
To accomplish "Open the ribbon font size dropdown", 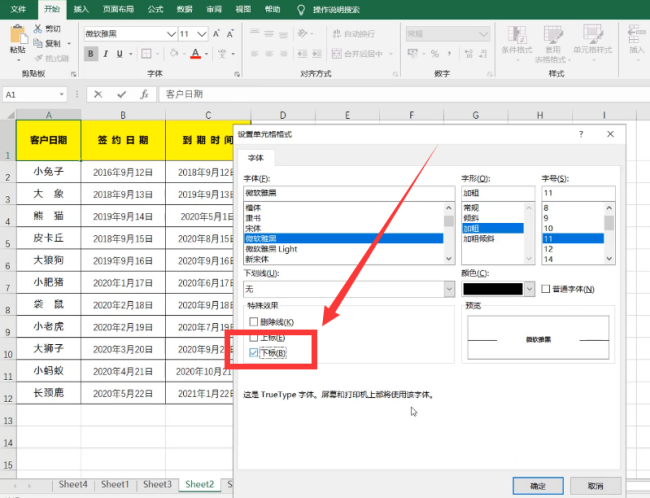I will click(202, 34).
